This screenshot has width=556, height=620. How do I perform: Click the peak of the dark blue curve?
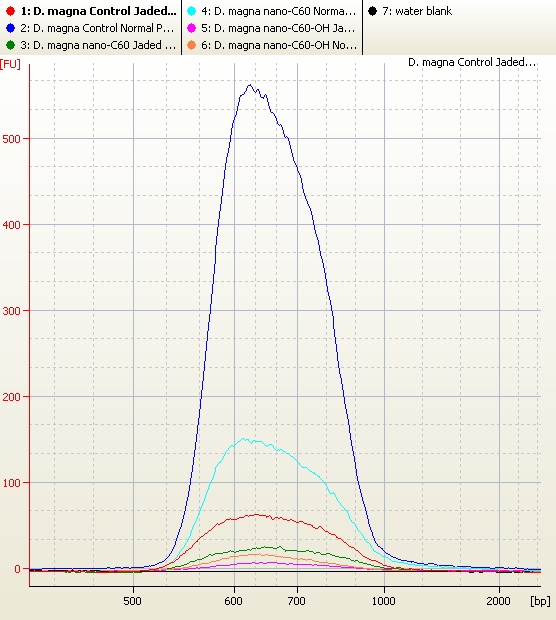250,85
